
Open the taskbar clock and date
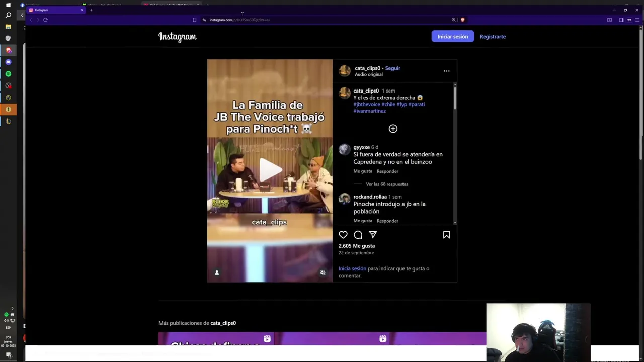[x=8, y=341]
